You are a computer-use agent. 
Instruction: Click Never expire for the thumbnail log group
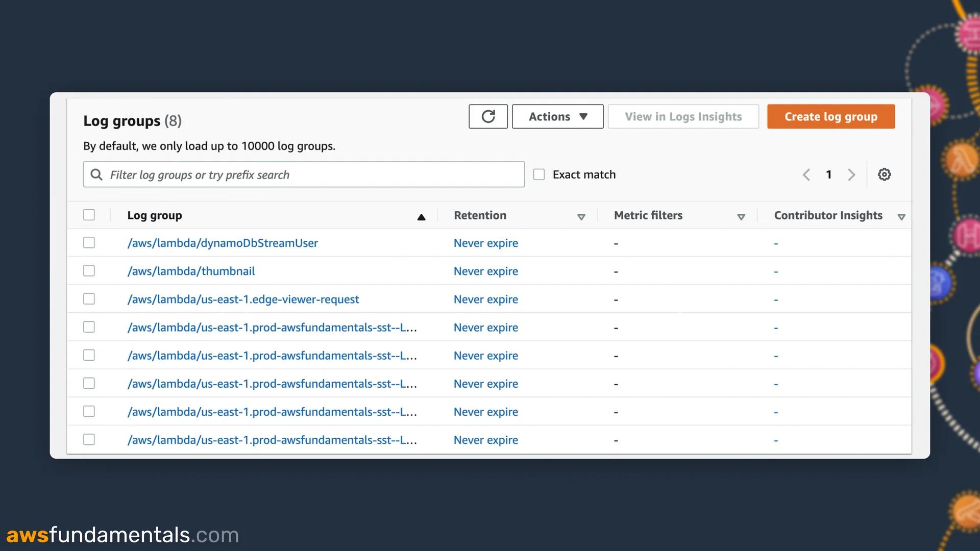tap(485, 271)
